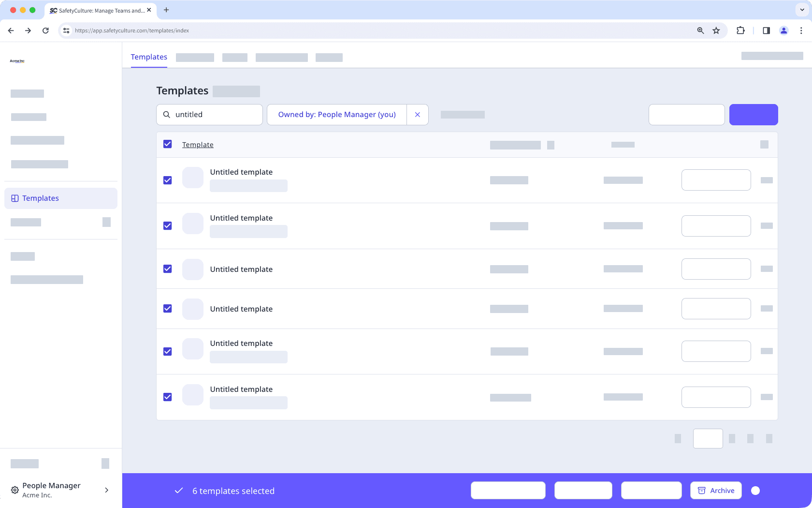Uncheck the first Untitled template row
Viewport: 812px width, 508px height.
(x=167, y=180)
